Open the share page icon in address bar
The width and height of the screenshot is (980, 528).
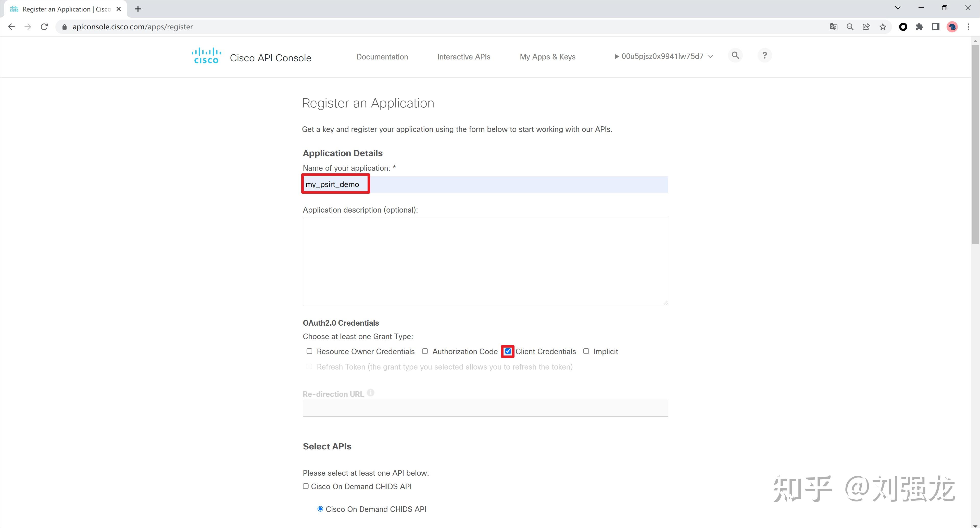click(x=866, y=27)
